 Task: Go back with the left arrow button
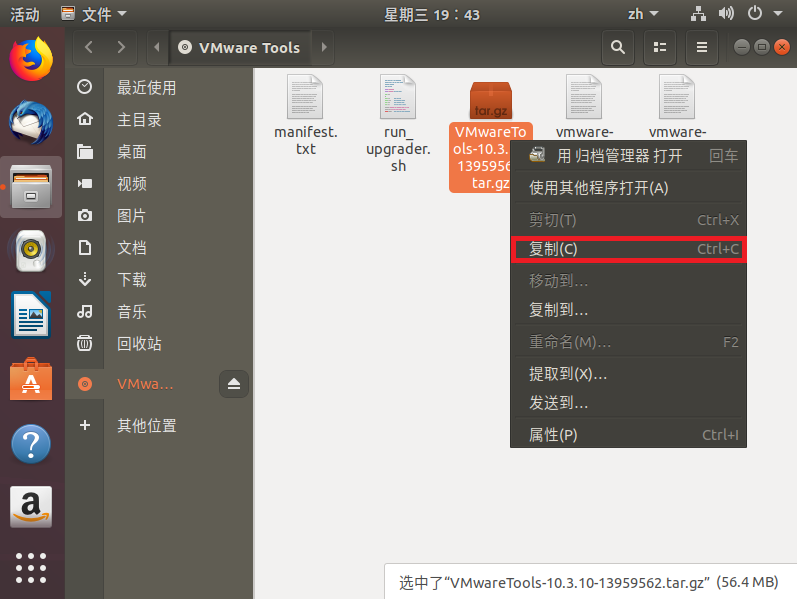(90, 47)
